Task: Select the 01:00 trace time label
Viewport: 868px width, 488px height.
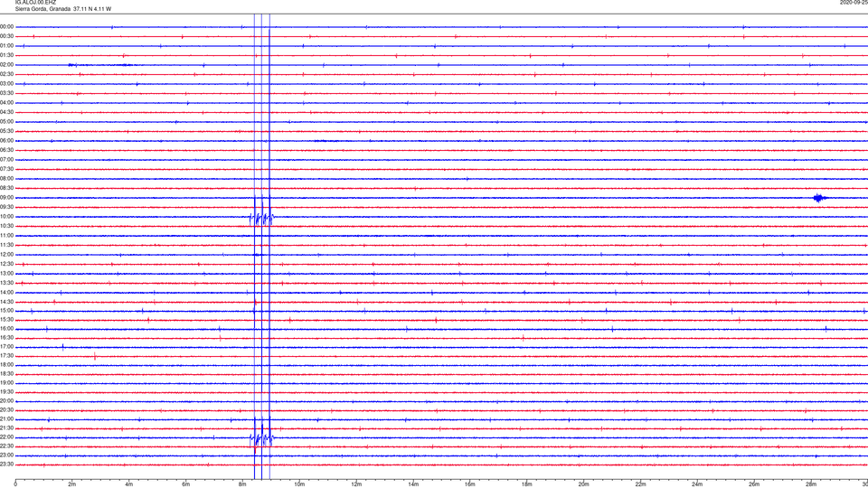Action: (x=7, y=46)
